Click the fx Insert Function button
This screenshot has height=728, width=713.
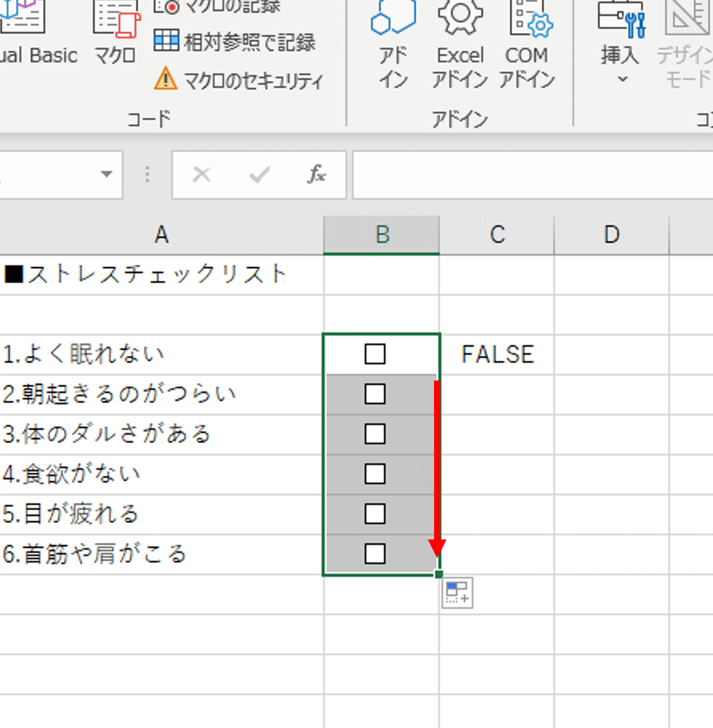tap(316, 174)
